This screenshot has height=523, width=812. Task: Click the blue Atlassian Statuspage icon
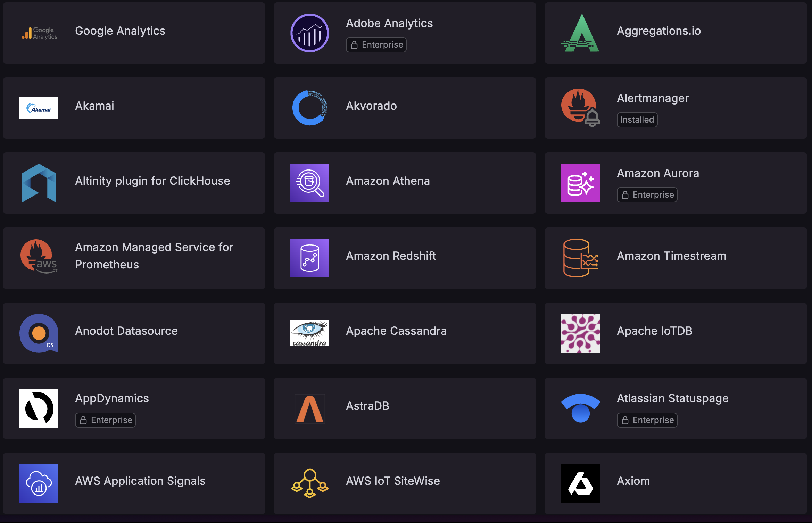point(581,408)
